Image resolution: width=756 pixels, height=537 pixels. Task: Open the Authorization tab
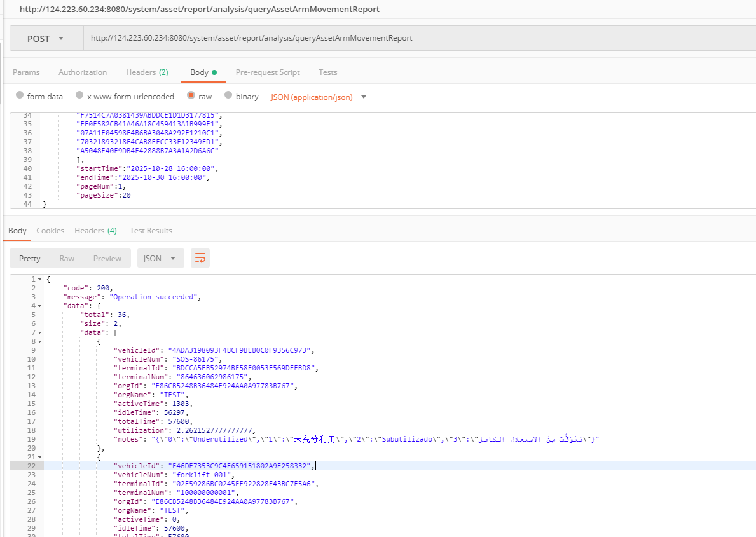[83, 72]
